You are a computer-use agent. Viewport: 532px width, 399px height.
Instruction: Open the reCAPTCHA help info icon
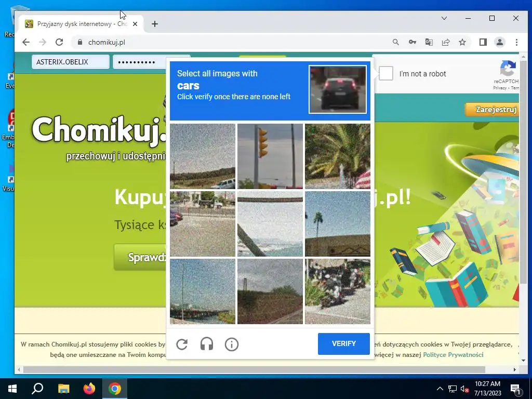coord(232,344)
